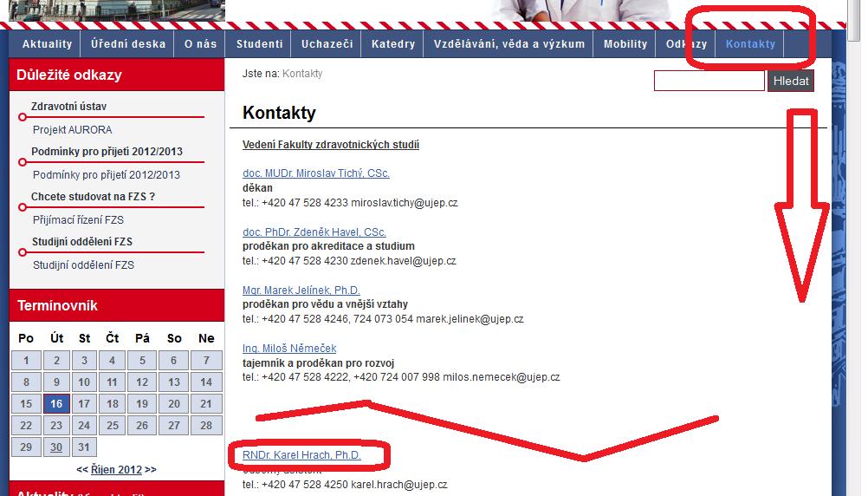Open Podmínky pro přijetí 2012/2013 sublink

[107, 175]
